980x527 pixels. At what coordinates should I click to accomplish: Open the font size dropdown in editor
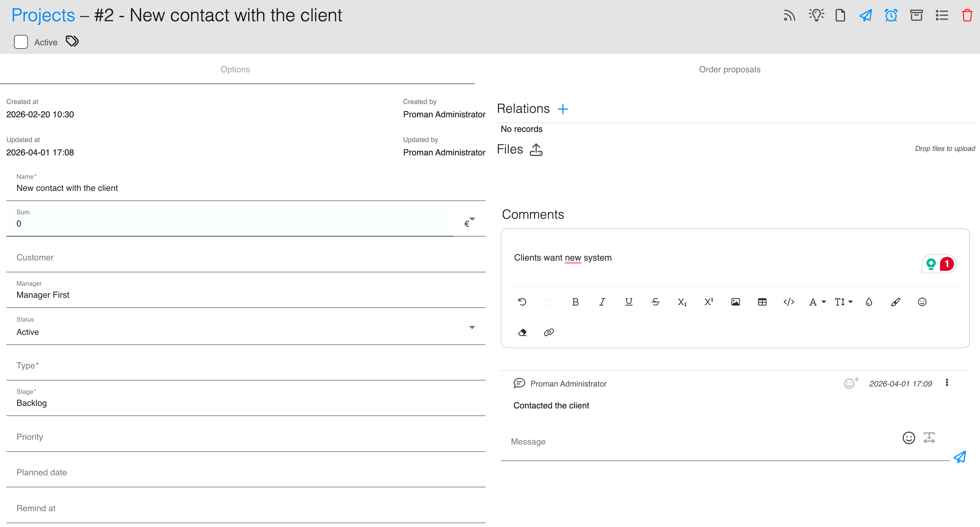pos(844,302)
